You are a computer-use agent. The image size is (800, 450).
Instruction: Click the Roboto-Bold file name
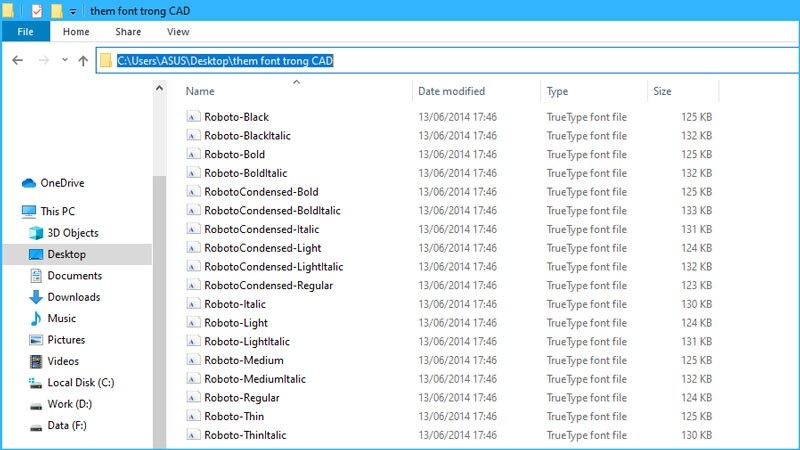click(235, 154)
